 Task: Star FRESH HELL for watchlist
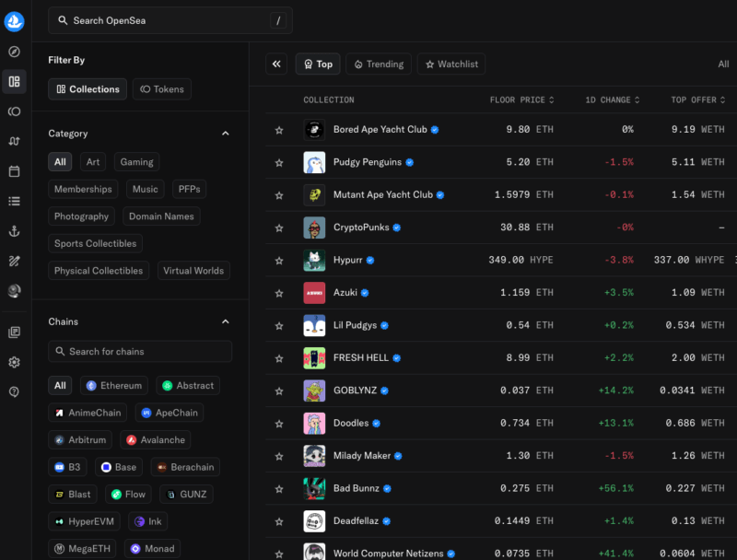[x=279, y=358]
